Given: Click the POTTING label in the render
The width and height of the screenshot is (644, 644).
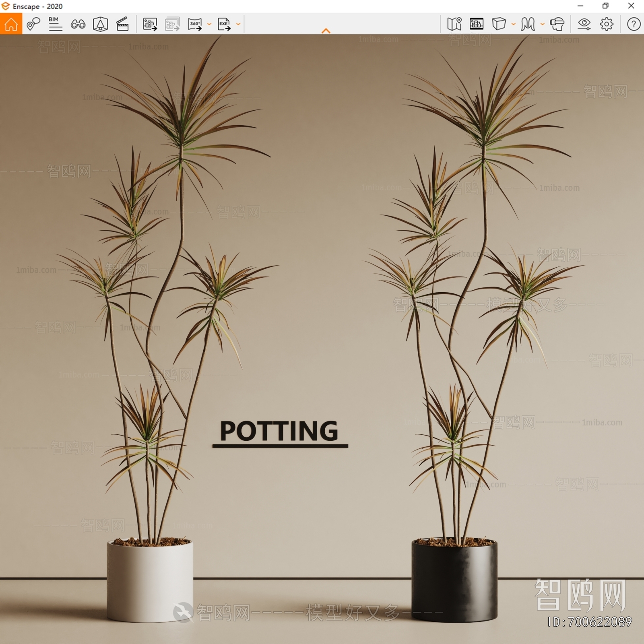Looking at the screenshot, I should click(x=279, y=431).
